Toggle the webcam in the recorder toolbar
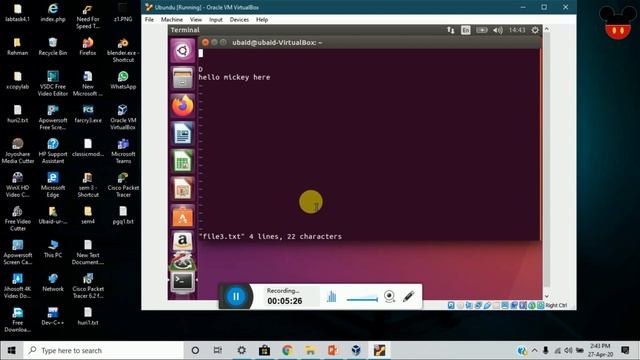640x360 pixels. pyautogui.click(x=389, y=296)
